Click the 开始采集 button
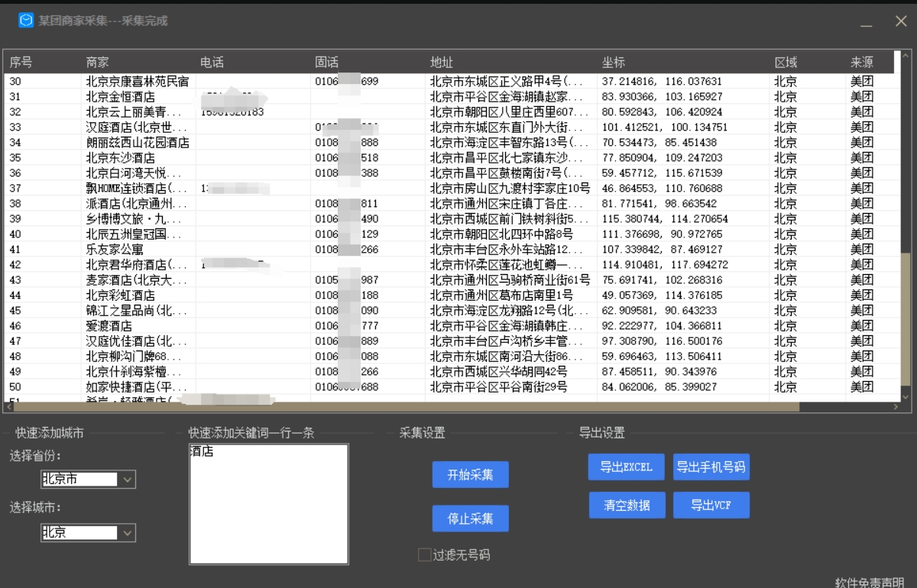This screenshot has height=588, width=917. (470, 474)
